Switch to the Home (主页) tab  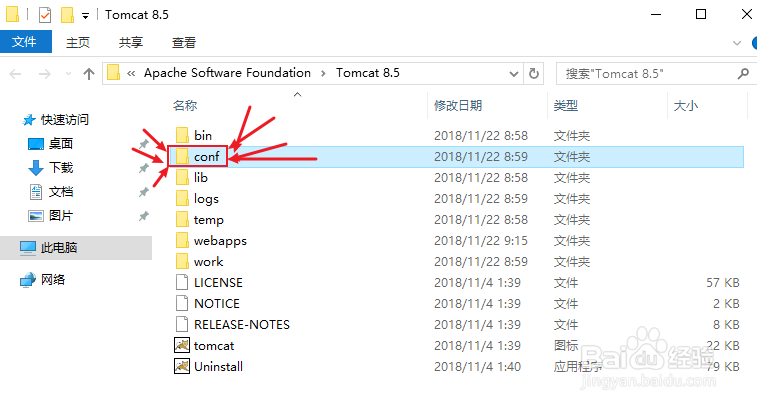click(78, 42)
